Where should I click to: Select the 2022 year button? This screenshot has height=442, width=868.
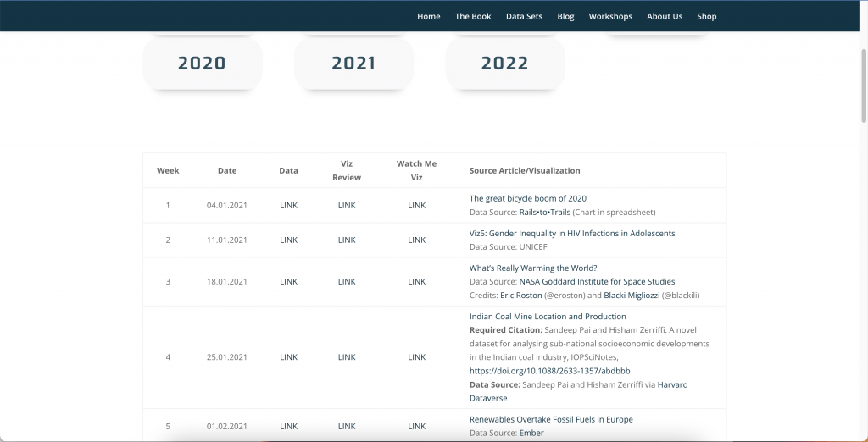pyautogui.click(x=504, y=64)
